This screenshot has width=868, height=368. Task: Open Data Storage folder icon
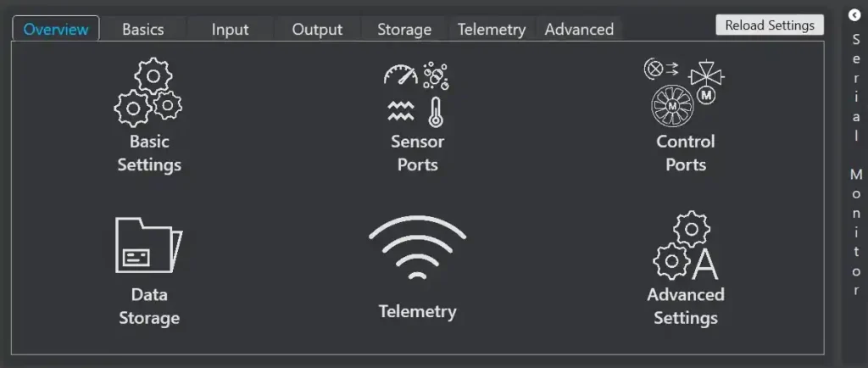[148, 244]
